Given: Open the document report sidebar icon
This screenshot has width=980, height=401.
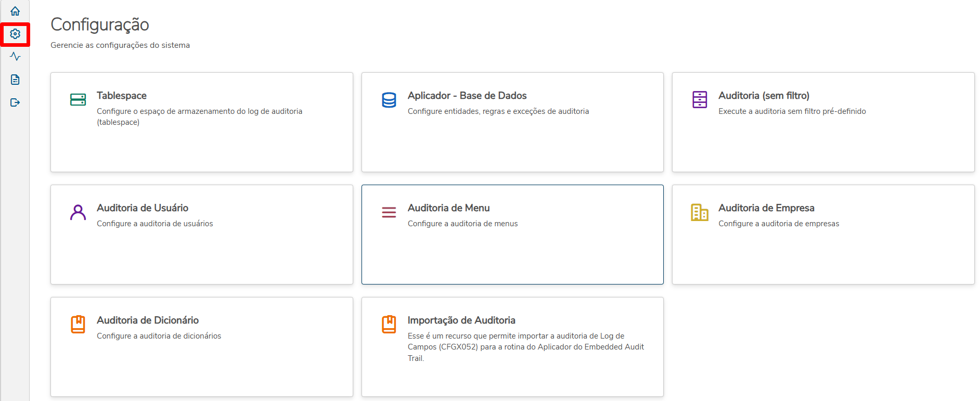Looking at the screenshot, I should pyautogui.click(x=15, y=80).
